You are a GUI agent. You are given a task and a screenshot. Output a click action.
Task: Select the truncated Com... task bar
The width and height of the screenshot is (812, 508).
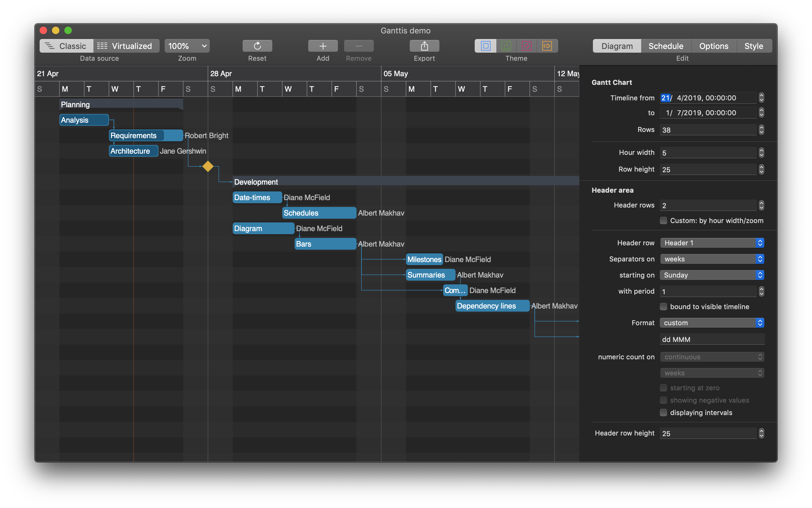[x=455, y=290]
